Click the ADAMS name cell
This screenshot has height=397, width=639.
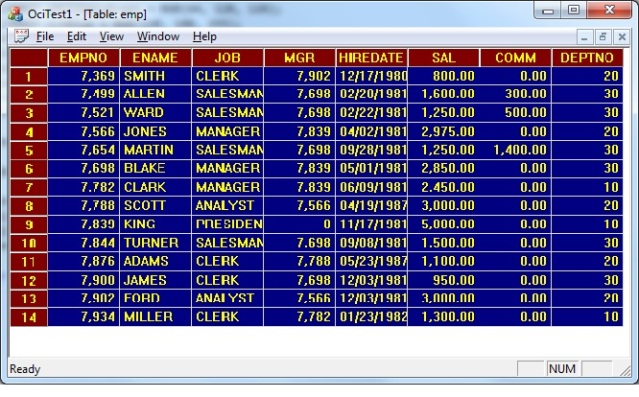click(x=155, y=261)
